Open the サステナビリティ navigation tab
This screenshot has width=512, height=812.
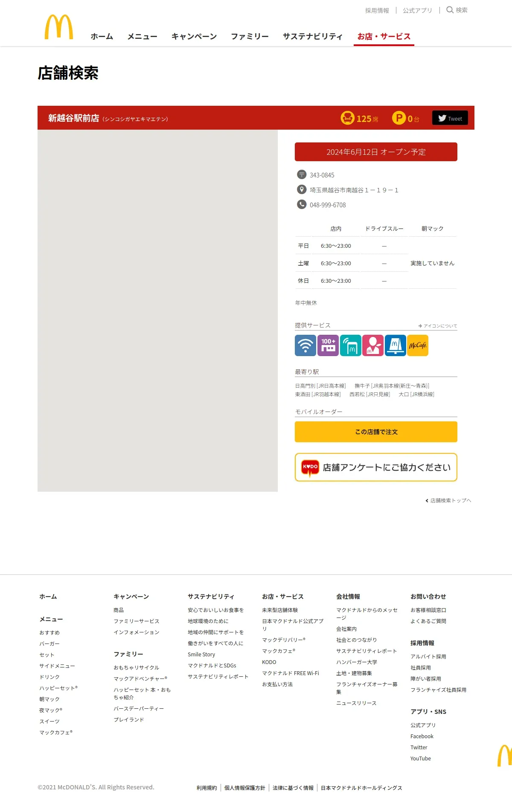pyautogui.click(x=313, y=36)
